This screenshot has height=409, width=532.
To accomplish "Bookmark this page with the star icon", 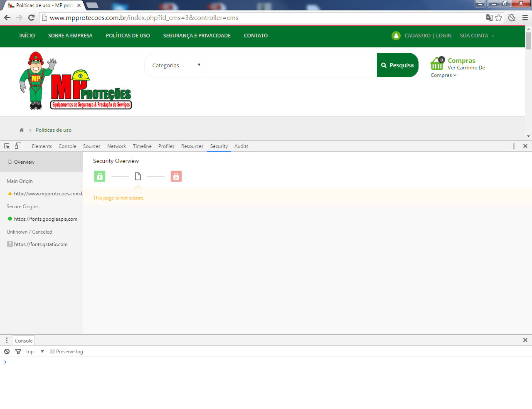I will click(499, 17).
